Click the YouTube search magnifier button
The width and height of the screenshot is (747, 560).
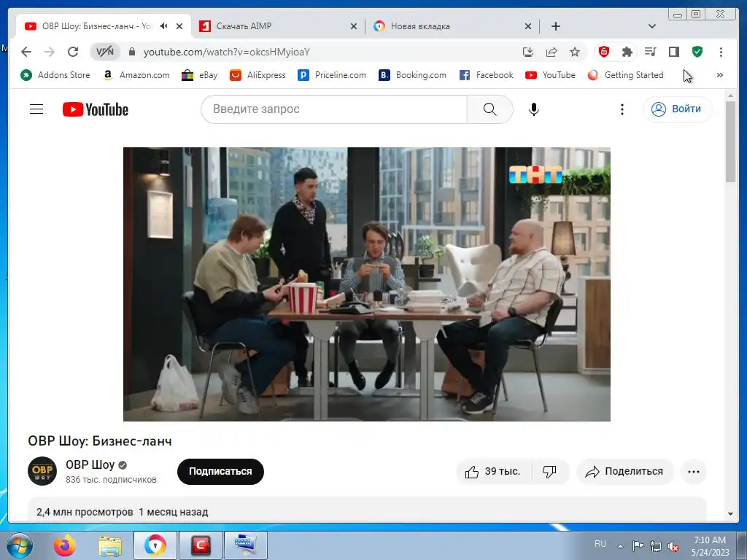pyautogui.click(x=489, y=109)
